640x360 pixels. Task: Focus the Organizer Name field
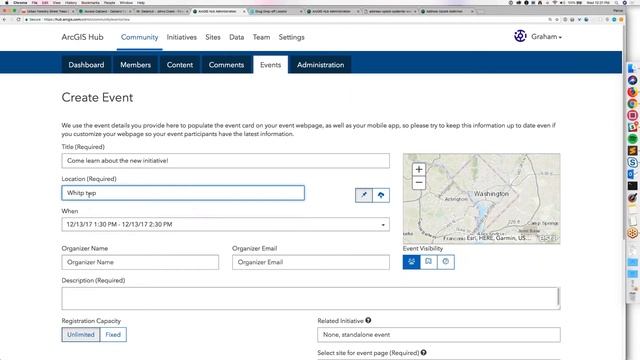tap(140, 262)
